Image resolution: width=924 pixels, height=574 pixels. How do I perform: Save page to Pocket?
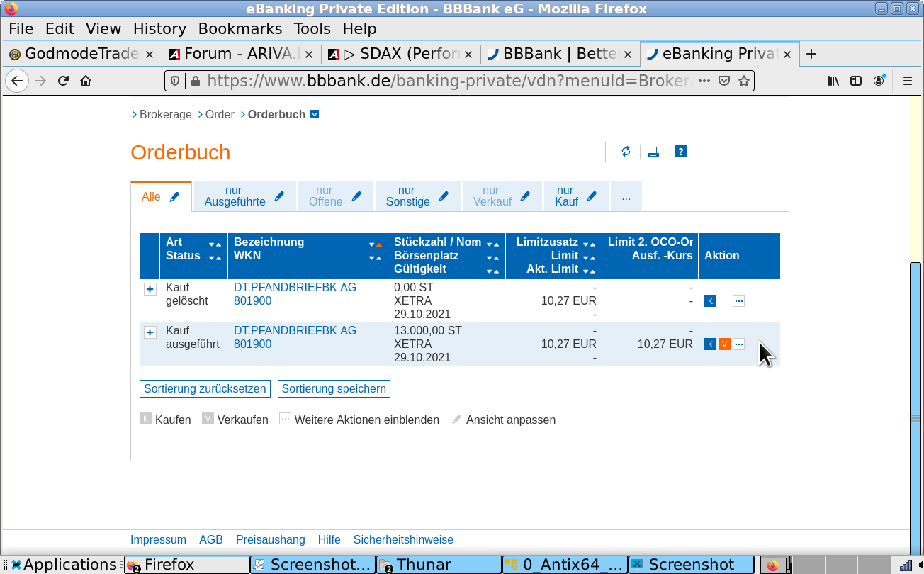723,81
